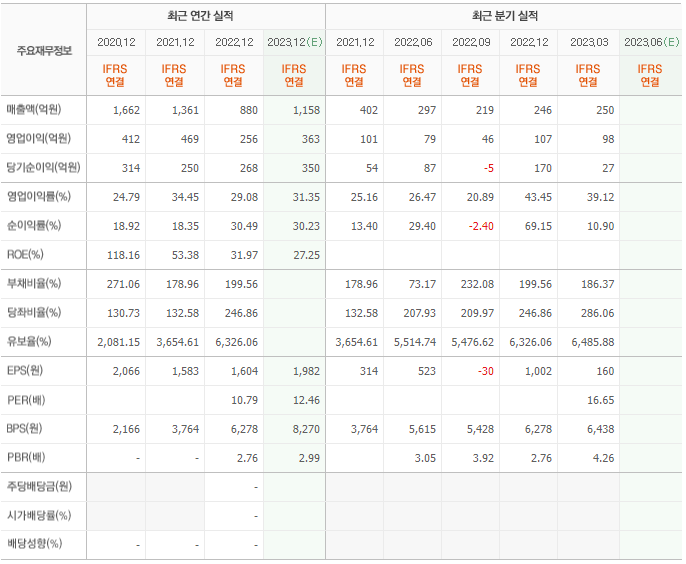Click operating margin value 34.45
Viewport: 686px width, 564px height.
185,197
